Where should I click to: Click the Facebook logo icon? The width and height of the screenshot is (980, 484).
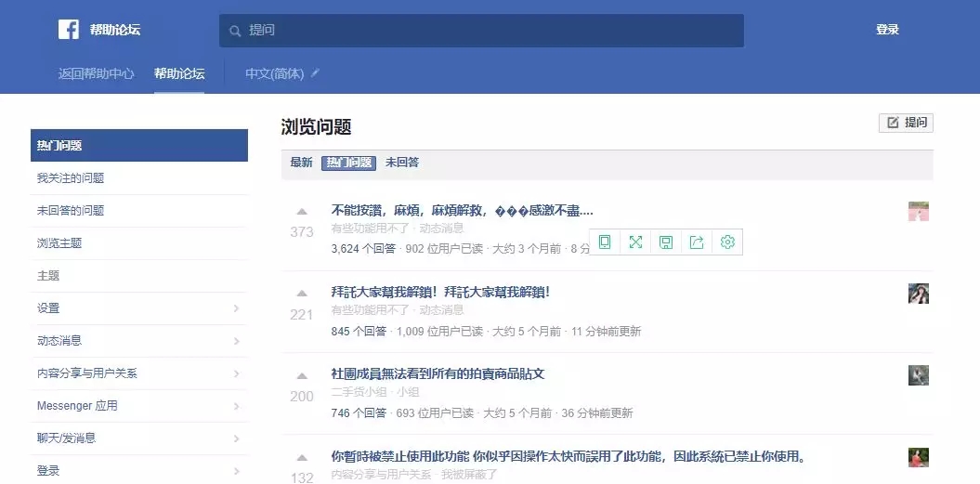[x=68, y=30]
